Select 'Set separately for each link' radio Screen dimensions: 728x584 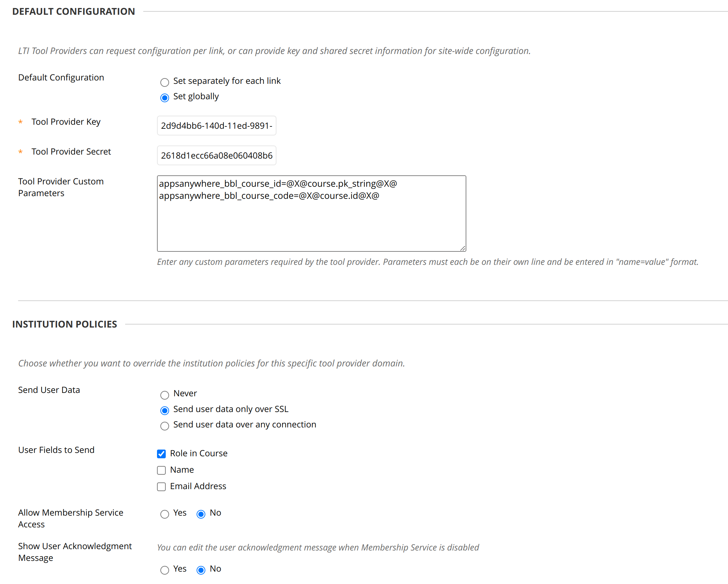tap(164, 82)
